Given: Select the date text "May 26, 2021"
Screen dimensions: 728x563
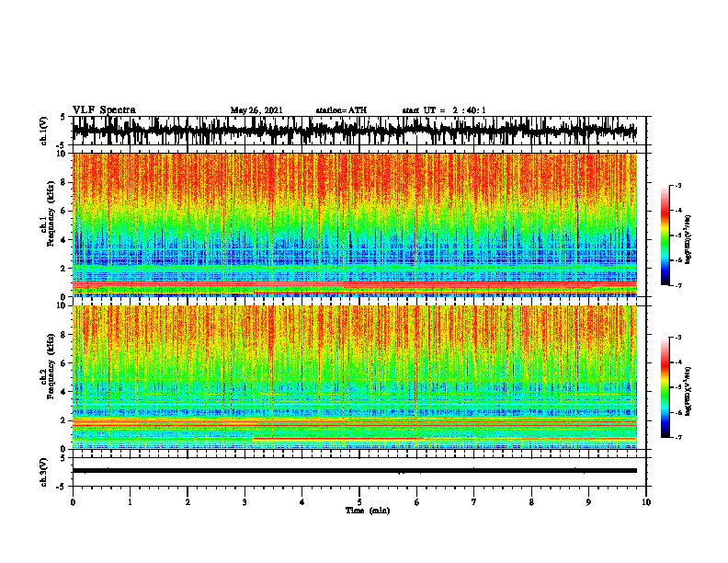Looking at the screenshot, I should coord(256,110).
